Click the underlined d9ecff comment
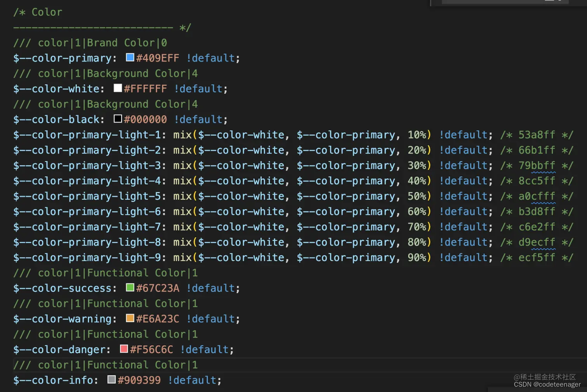 tap(537, 242)
